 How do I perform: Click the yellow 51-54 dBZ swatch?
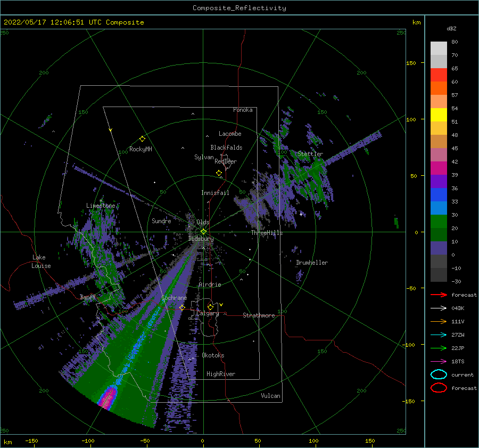point(439,115)
